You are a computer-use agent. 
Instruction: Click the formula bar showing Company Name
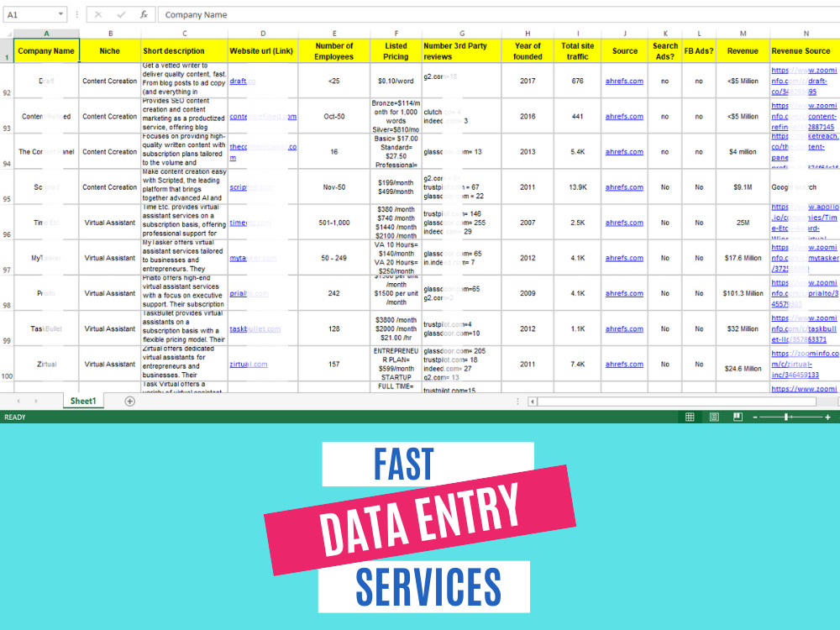[x=499, y=14]
